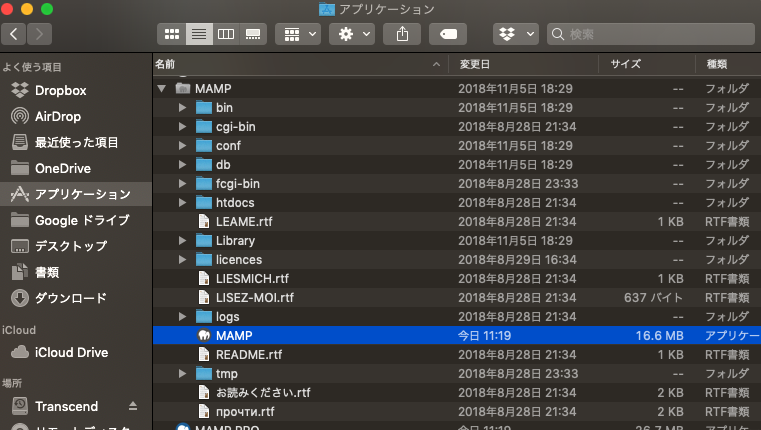The image size is (761, 430).
Task: Switch to icon grid view
Action: coord(172,34)
